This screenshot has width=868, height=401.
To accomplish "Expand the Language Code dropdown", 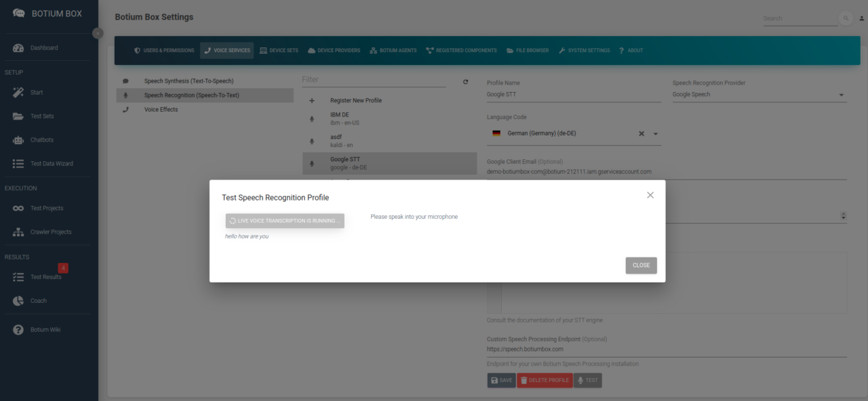I will 655,133.
